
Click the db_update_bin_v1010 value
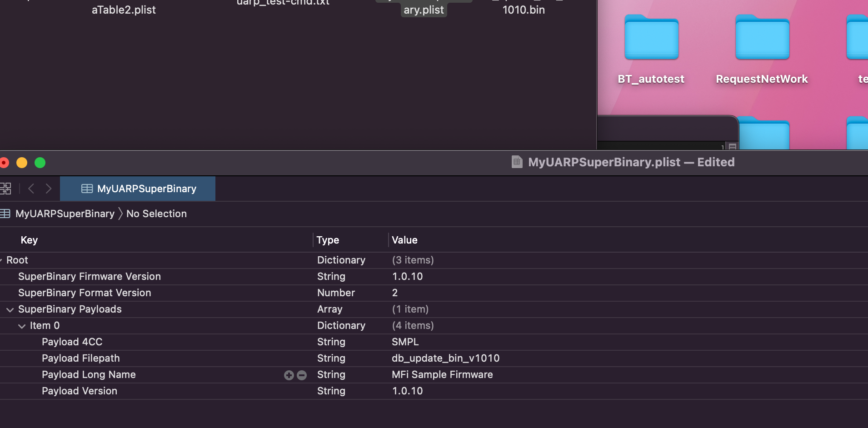pos(446,358)
